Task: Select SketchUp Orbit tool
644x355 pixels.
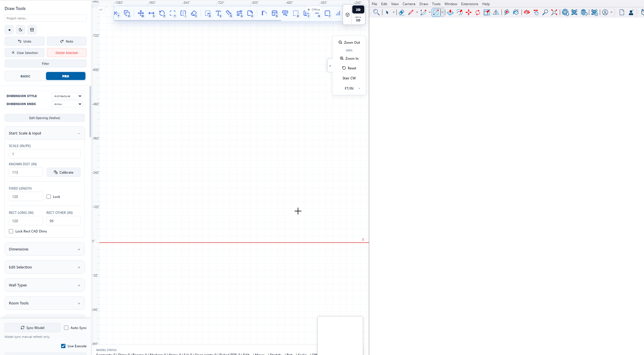Action: (x=527, y=12)
